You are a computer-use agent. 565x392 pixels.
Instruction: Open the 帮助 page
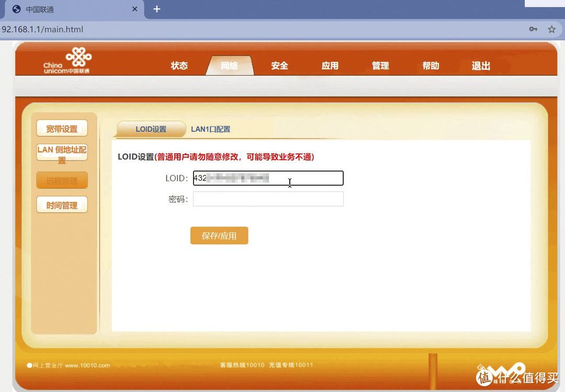pos(431,65)
